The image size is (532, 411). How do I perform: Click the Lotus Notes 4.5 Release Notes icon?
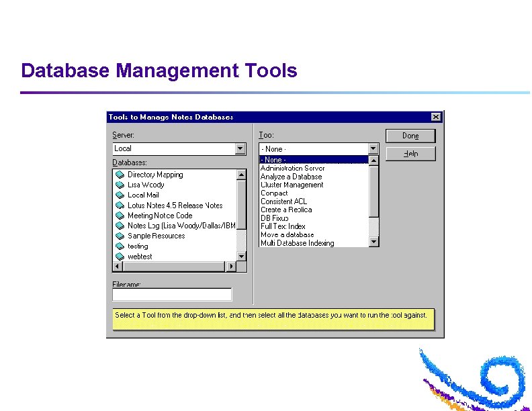coord(120,205)
